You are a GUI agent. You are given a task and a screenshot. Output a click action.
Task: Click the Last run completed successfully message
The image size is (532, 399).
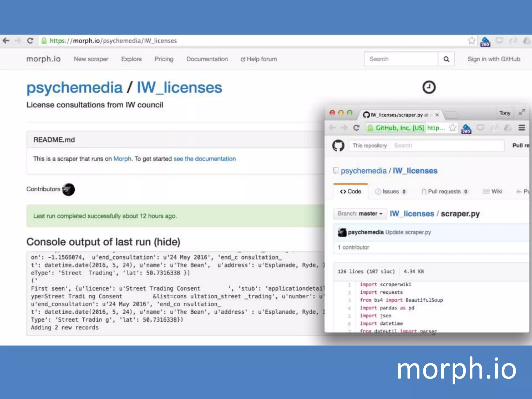[105, 216]
